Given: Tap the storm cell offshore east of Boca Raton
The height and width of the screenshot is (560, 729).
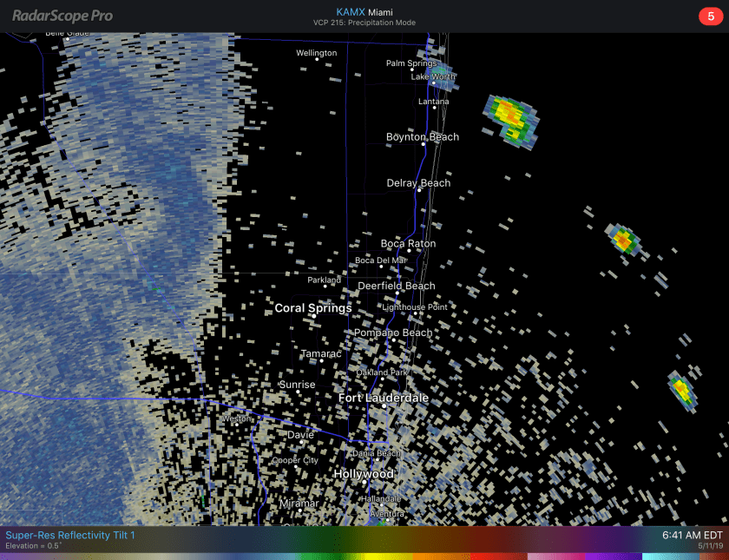Looking at the screenshot, I should (622, 237).
